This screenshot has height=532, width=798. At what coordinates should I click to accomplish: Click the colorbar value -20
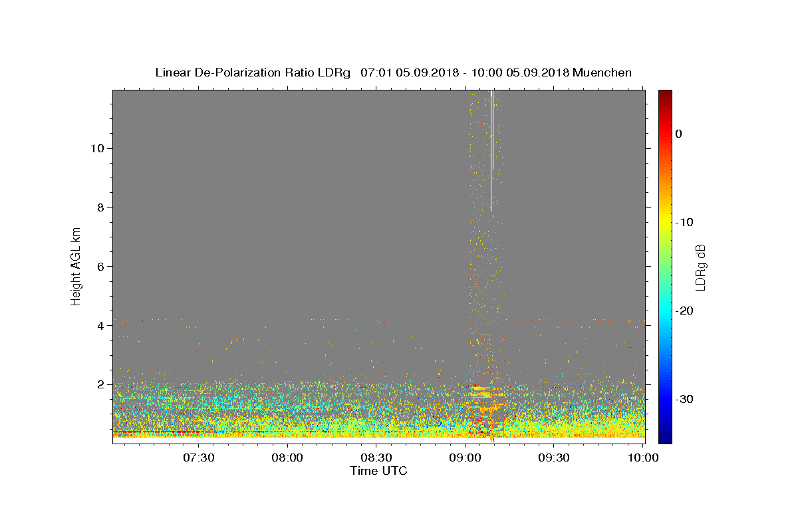[x=684, y=311]
